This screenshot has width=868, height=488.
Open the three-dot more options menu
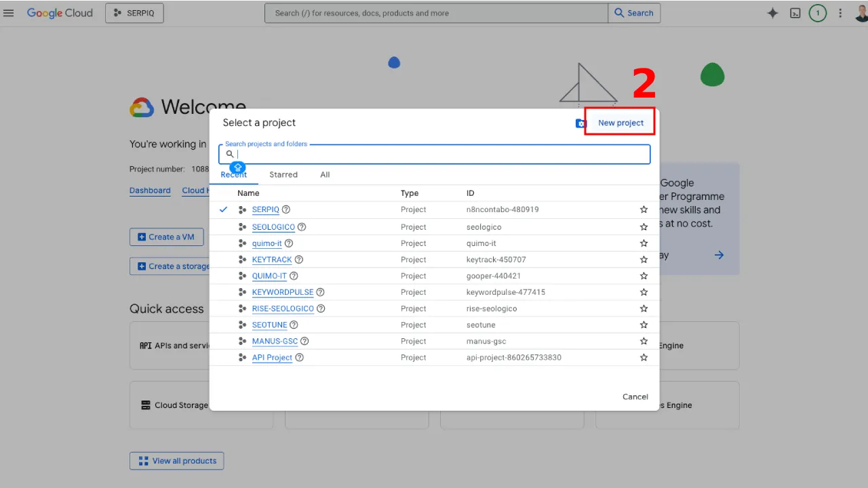click(840, 13)
